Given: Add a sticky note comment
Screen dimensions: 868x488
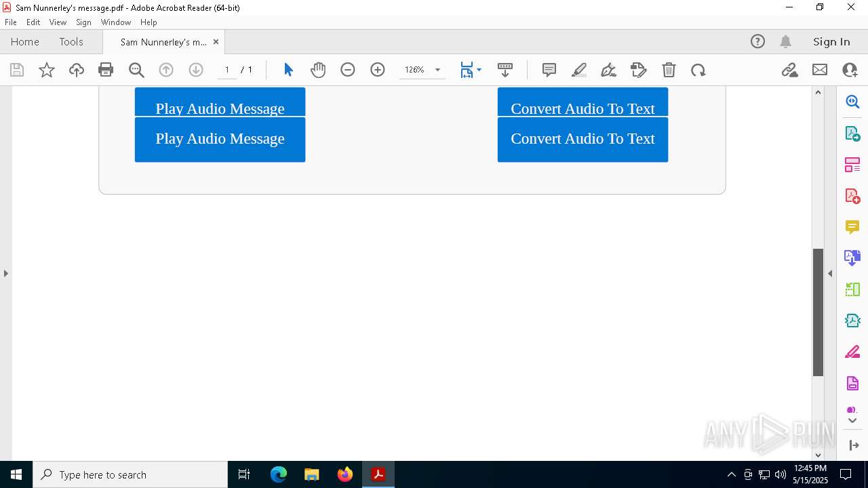Looking at the screenshot, I should click(x=549, y=70).
